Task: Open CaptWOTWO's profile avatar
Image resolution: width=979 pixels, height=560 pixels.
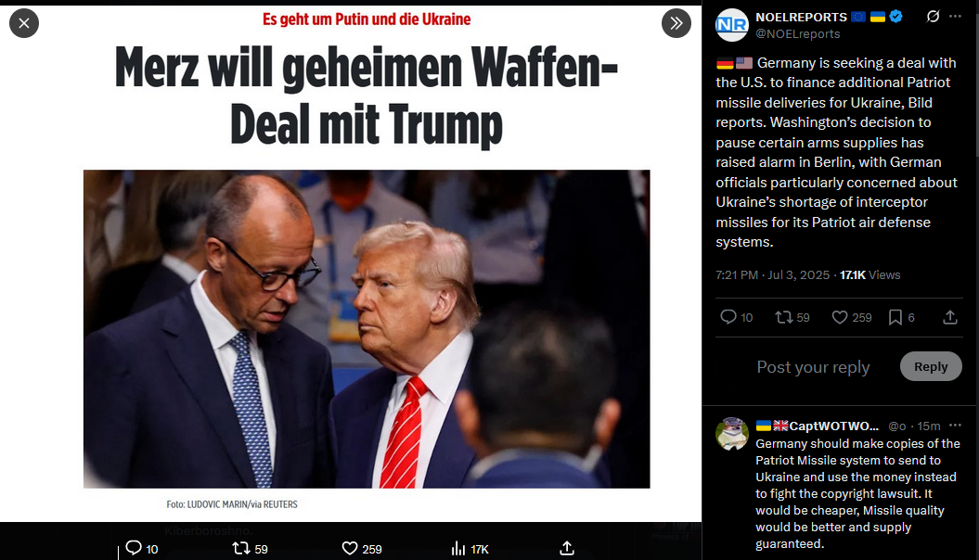Action: pos(732,433)
